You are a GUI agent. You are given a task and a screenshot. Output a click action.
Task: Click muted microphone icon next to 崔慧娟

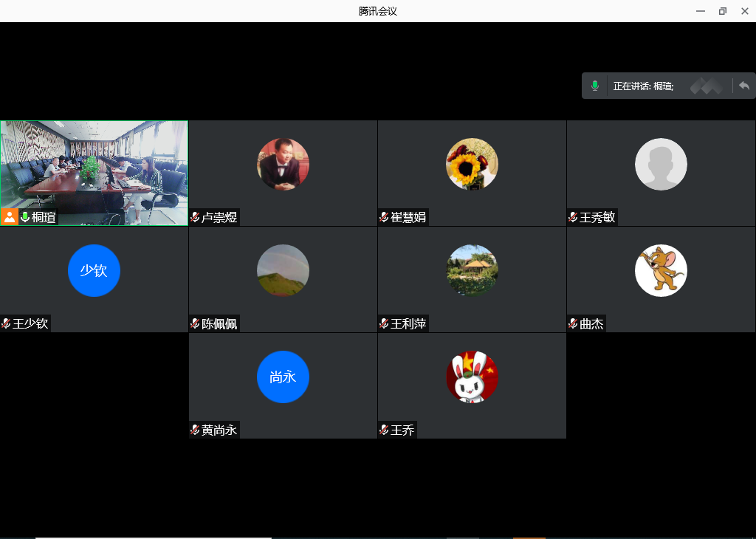click(x=384, y=217)
